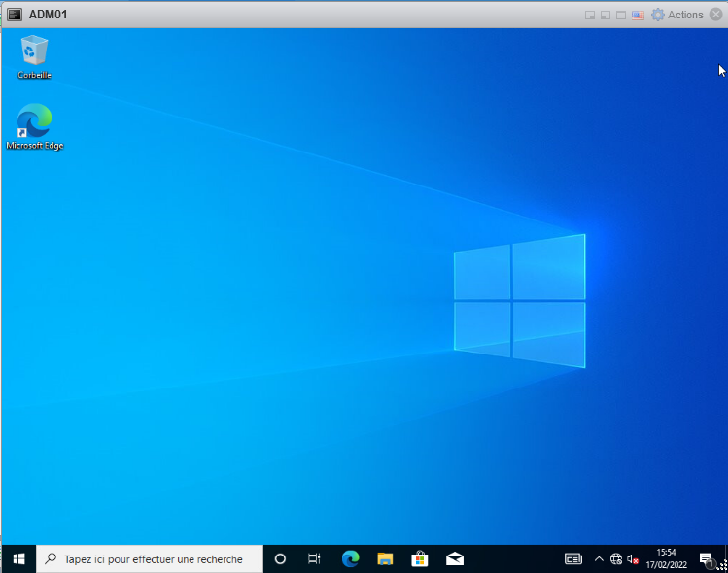Open the clock showing 15:54
The height and width of the screenshot is (573, 728).
pos(666,558)
